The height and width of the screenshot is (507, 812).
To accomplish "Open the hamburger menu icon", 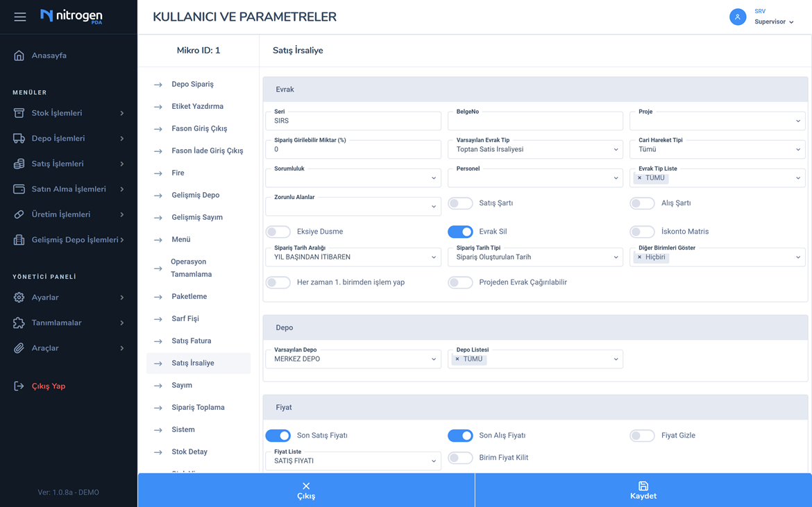I will point(20,17).
